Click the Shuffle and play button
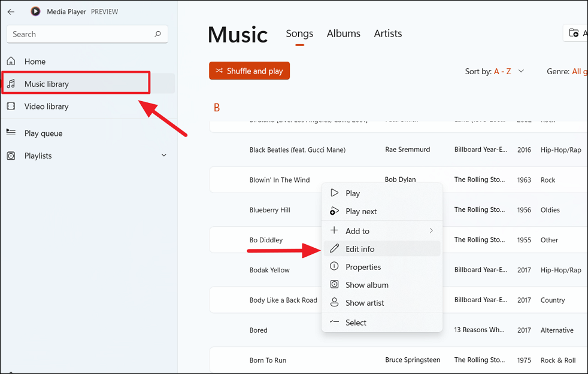 click(x=249, y=71)
